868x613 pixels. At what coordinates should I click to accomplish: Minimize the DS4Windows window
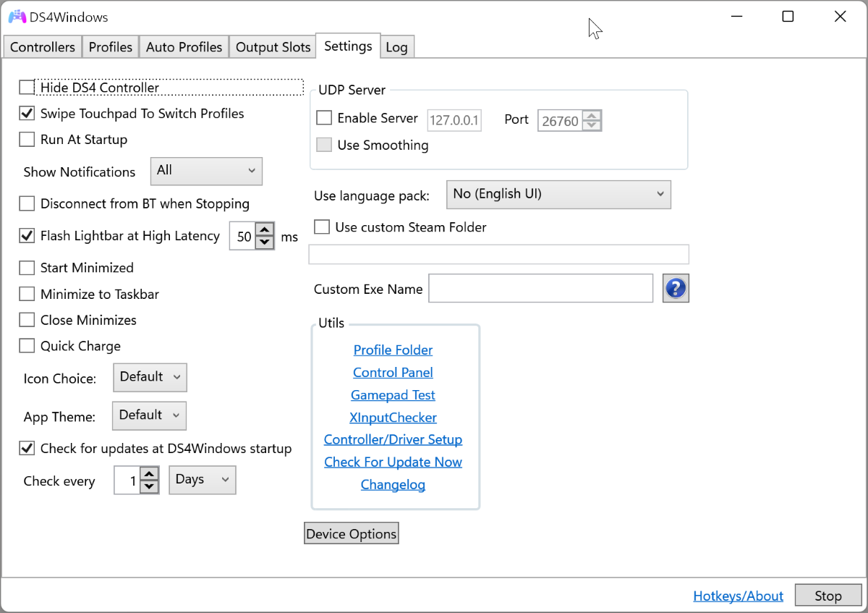coord(736,17)
